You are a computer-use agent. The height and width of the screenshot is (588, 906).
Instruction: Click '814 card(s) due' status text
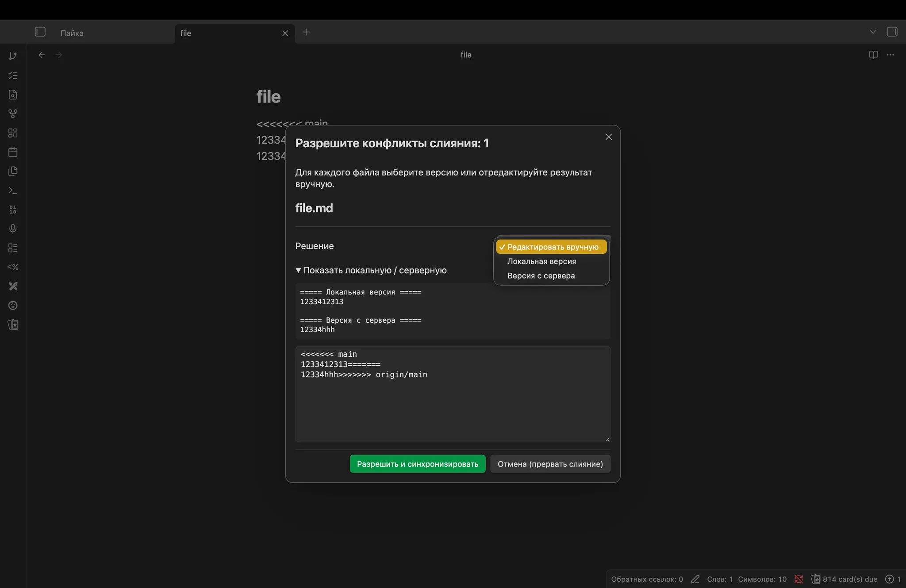coord(850,579)
